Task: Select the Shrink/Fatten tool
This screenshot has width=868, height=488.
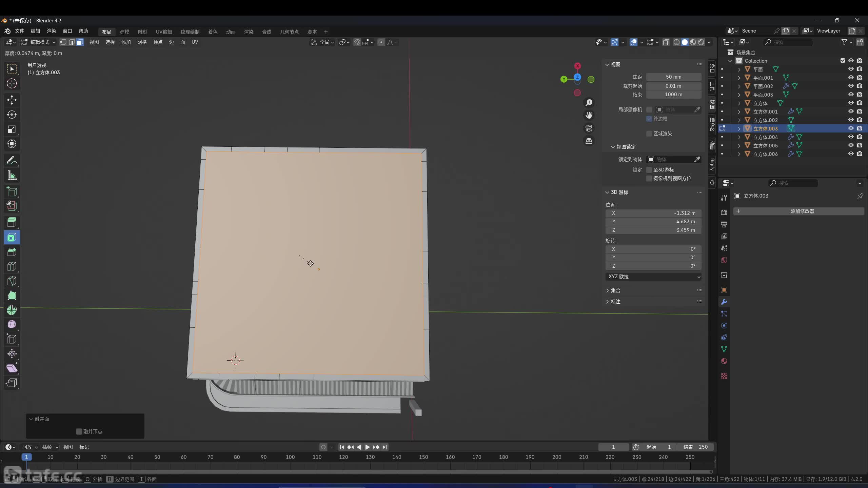Action: point(12,353)
